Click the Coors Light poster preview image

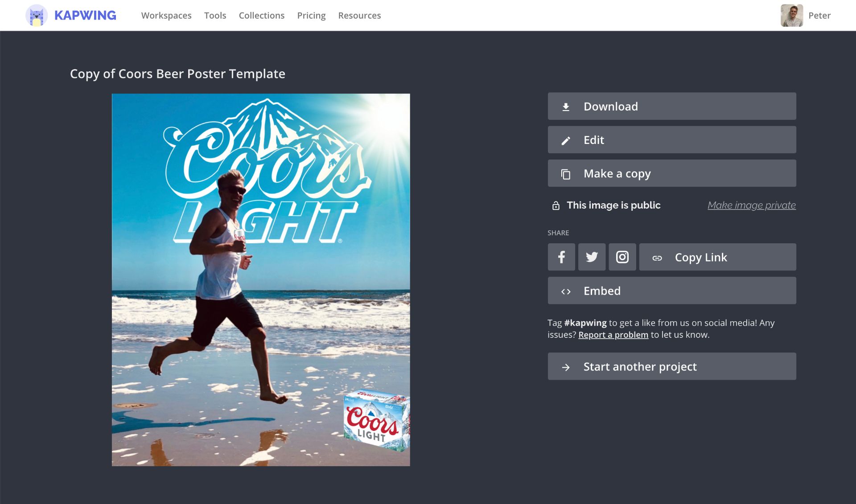261,280
